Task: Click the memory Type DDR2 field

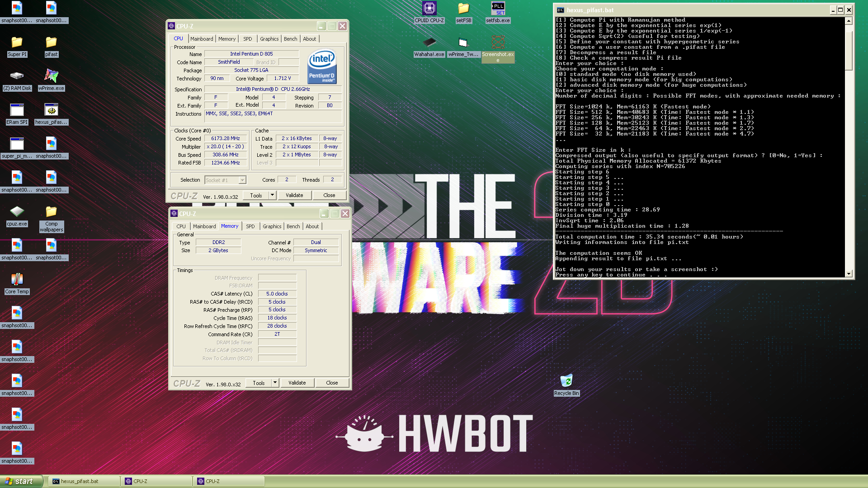Action: click(x=218, y=242)
